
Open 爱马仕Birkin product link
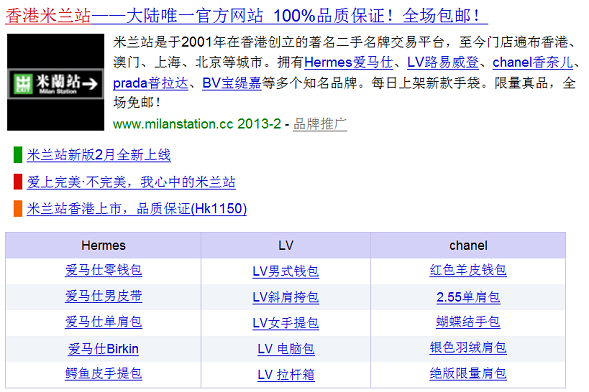(103, 349)
